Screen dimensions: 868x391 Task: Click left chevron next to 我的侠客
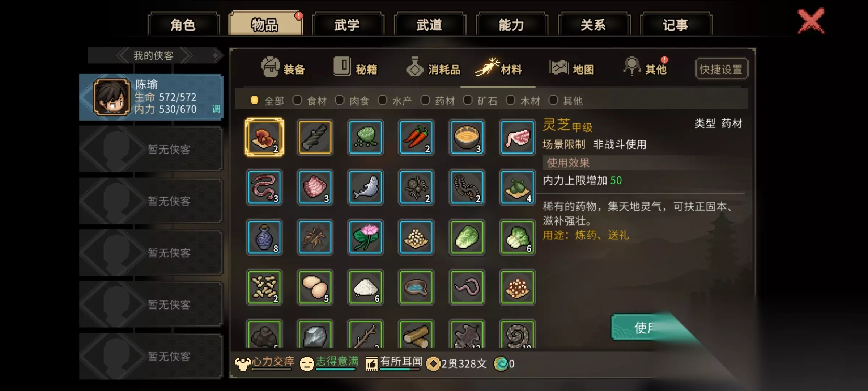pos(123,56)
